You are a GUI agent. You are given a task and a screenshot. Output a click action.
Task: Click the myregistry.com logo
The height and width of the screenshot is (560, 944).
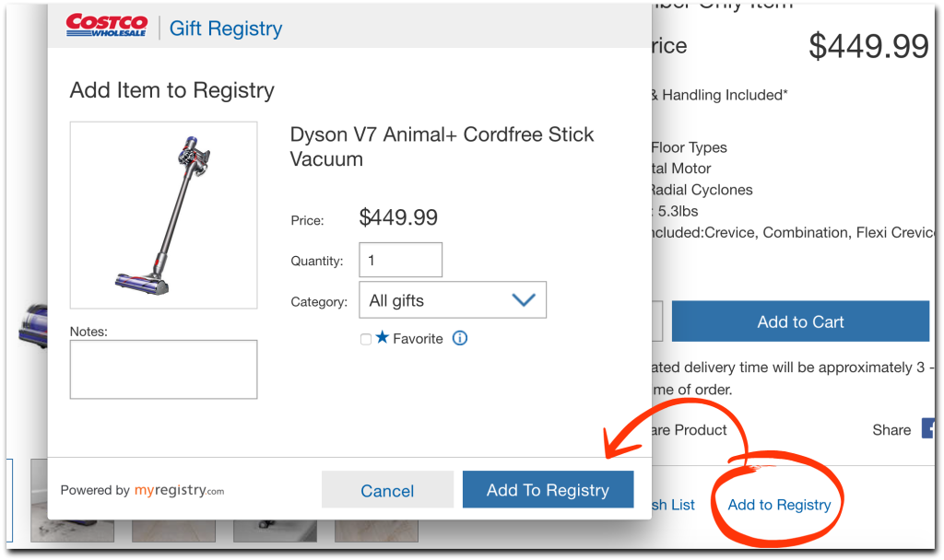[x=179, y=490]
